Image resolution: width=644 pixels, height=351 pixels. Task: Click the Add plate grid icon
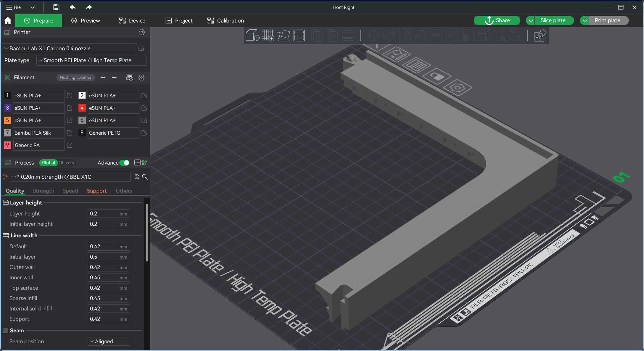pyautogui.click(x=268, y=36)
